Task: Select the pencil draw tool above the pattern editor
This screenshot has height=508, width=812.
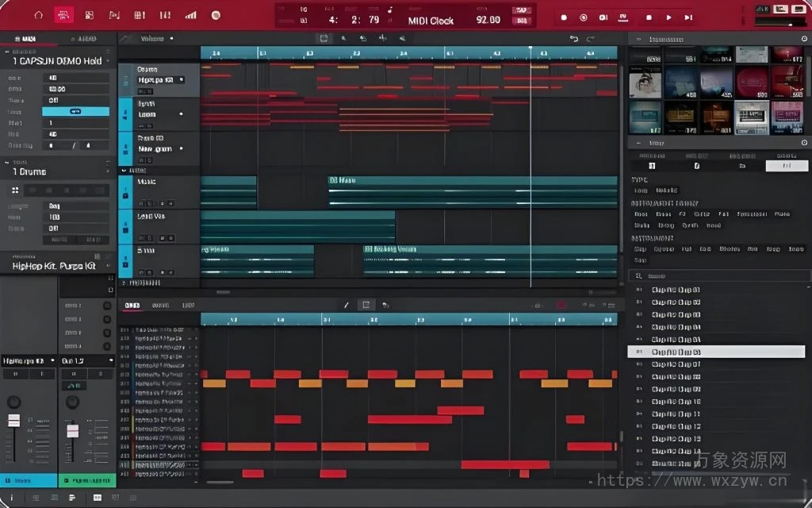Action: [x=346, y=304]
